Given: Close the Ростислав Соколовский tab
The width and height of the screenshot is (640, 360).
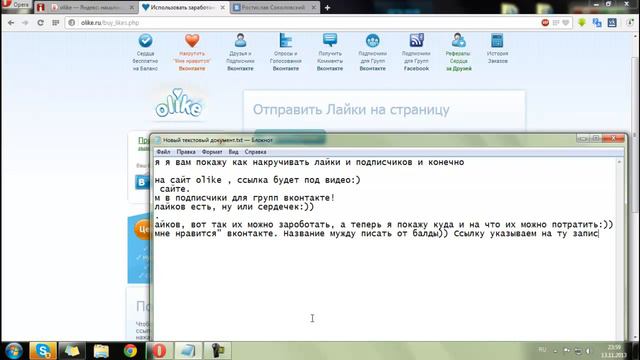Looking at the screenshot, I should coord(313,8).
